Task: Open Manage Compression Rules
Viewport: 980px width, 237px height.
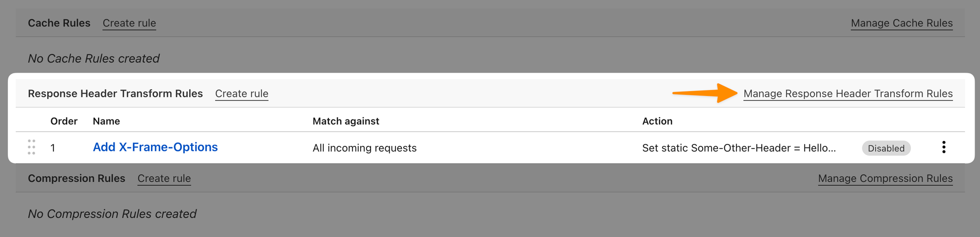Action: click(885, 178)
